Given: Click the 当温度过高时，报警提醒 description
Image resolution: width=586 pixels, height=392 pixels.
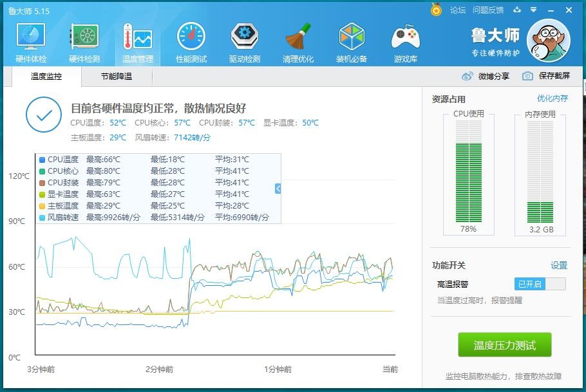Looking at the screenshot, I should [x=480, y=301].
